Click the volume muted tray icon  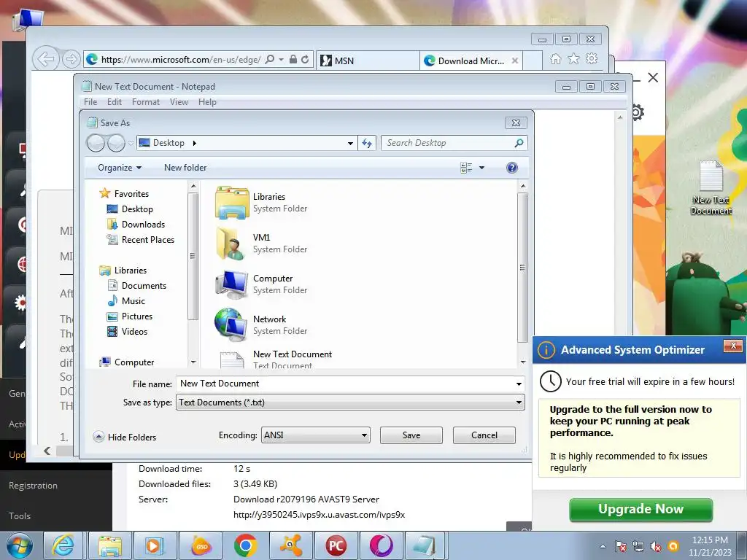coord(656,546)
